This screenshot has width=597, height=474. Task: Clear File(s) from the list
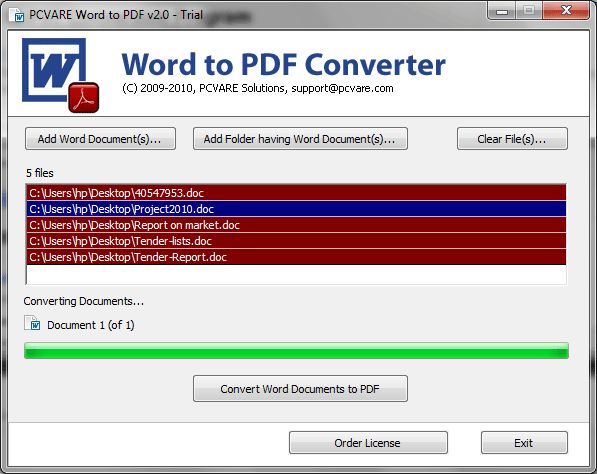click(512, 139)
